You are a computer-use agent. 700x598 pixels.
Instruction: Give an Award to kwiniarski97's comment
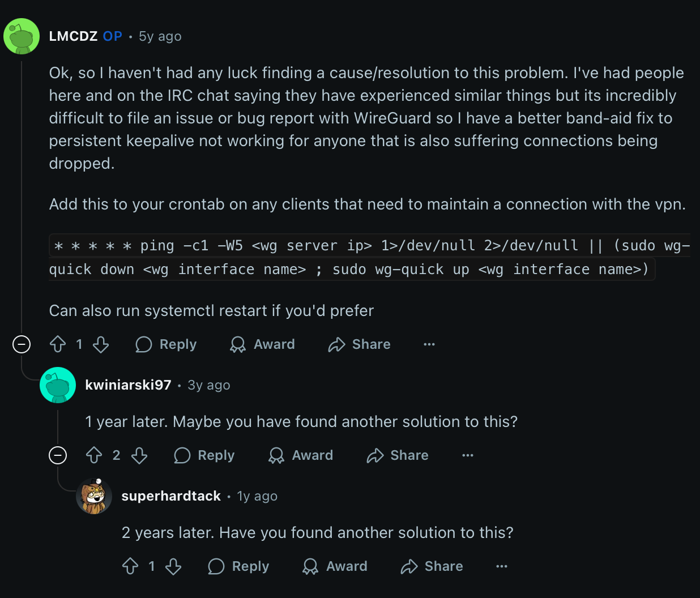pos(301,455)
